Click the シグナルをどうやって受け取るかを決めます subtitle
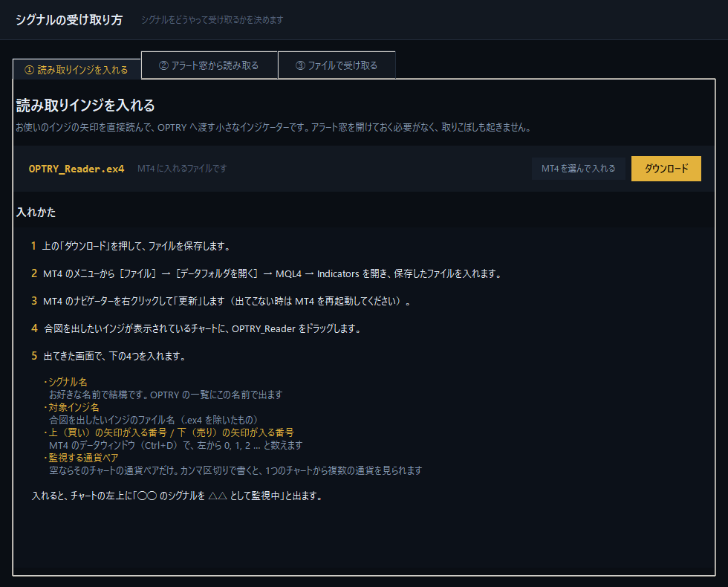The width and height of the screenshot is (728, 587). (212, 20)
